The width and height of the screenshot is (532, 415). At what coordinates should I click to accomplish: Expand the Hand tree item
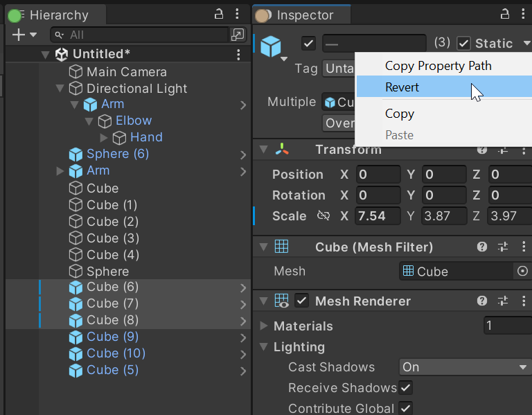coord(105,137)
